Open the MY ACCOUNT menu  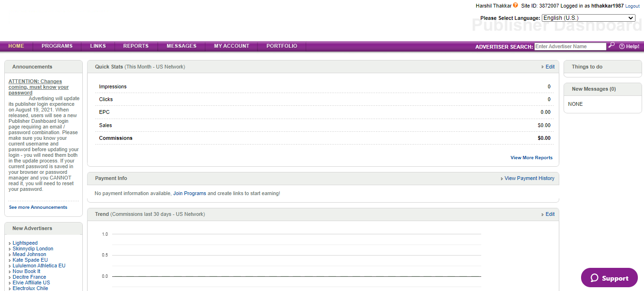tap(231, 46)
